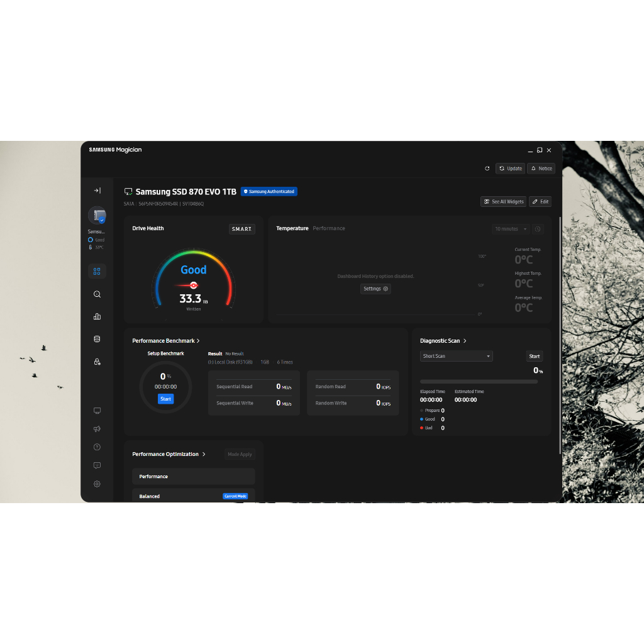Click the main panel vertical scrollbar

pyautogui.click(x=560, y=335)
